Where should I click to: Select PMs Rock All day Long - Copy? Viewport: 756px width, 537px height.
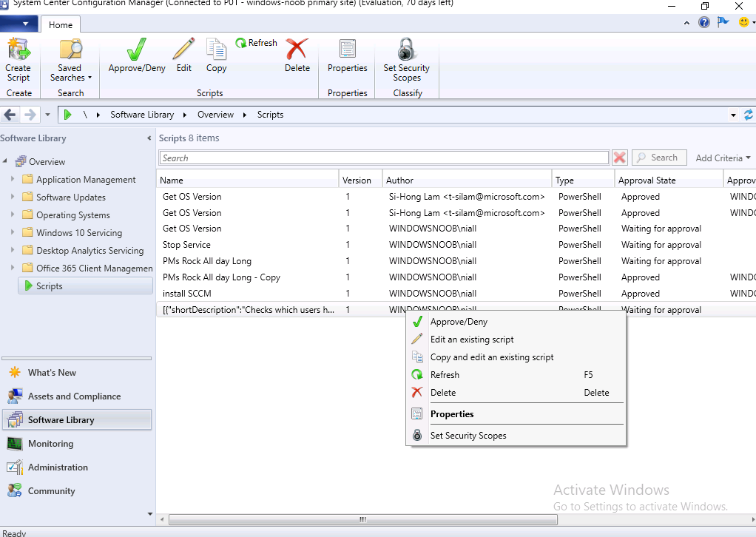(456, 277)
